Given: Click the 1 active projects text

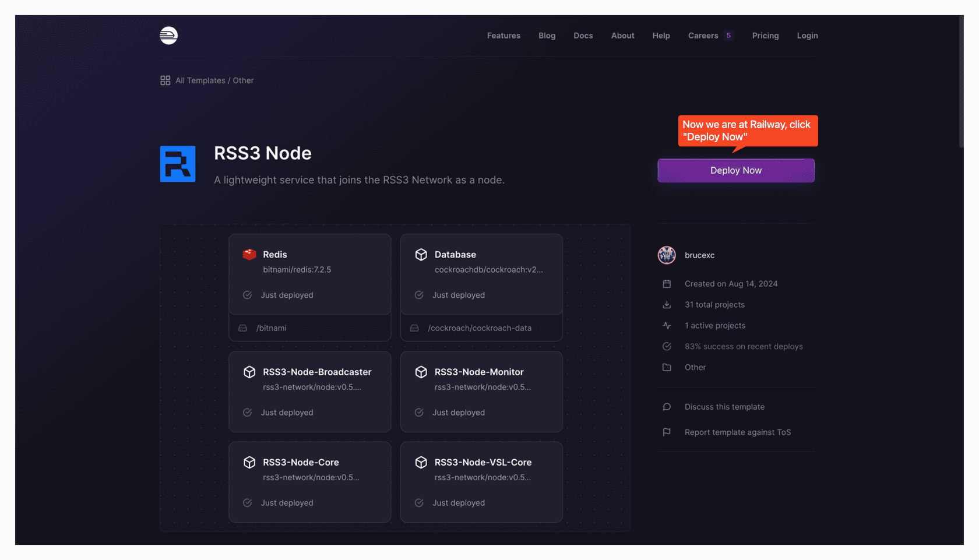Looking at the screenshot, I should click(715, 326).
